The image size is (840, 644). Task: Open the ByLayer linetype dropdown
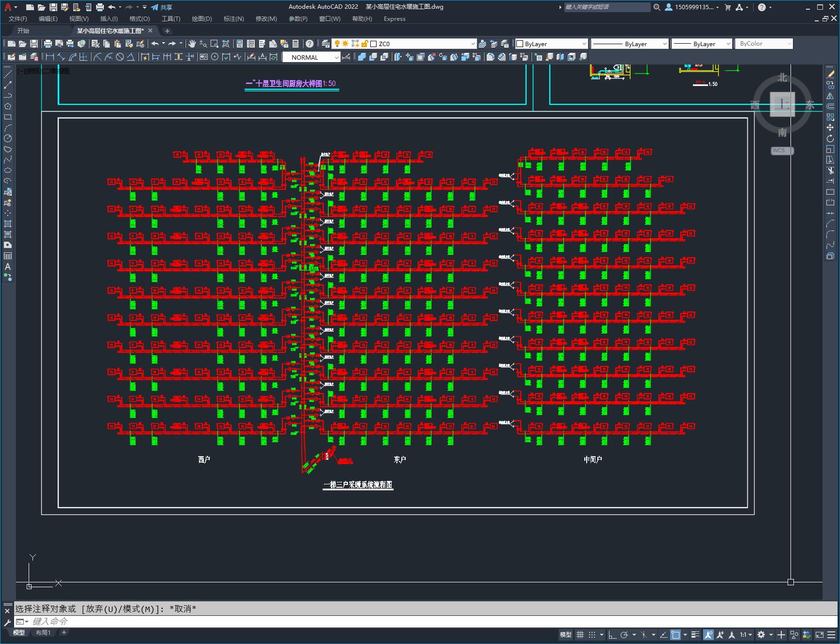coord(630,44)
